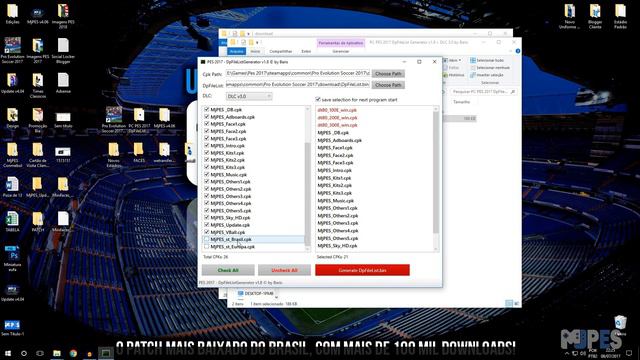Click the Cpk Path input field
640x360 pixels.
click(298, 73)
